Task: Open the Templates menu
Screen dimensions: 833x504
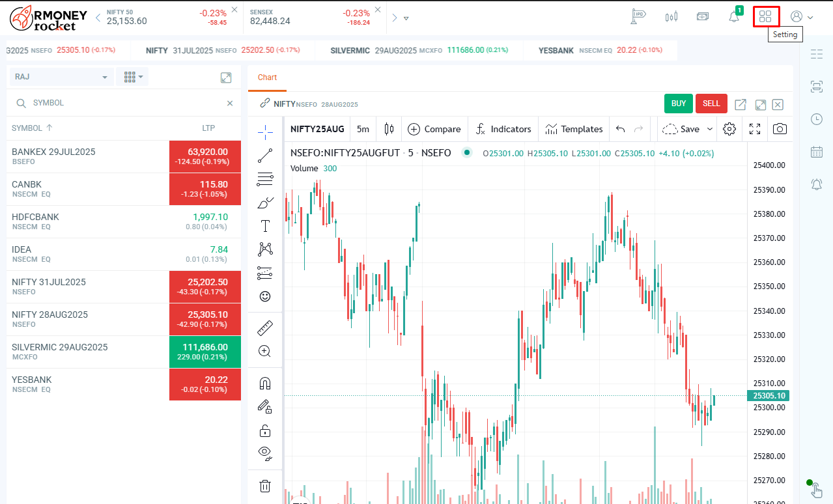Action: [x=574, y=129]
